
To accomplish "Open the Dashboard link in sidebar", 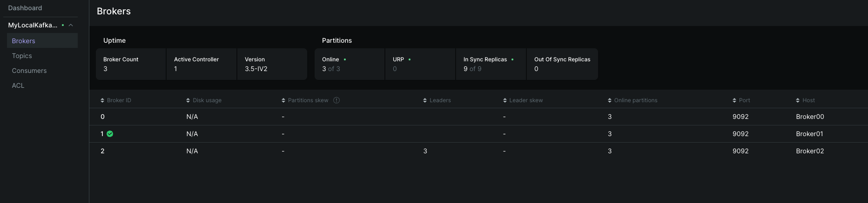I will (25, 8).
